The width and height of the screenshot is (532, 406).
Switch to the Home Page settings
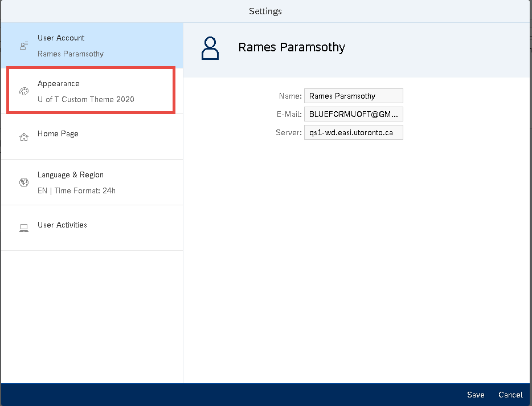pyautogui.click(x=92, y=137)
